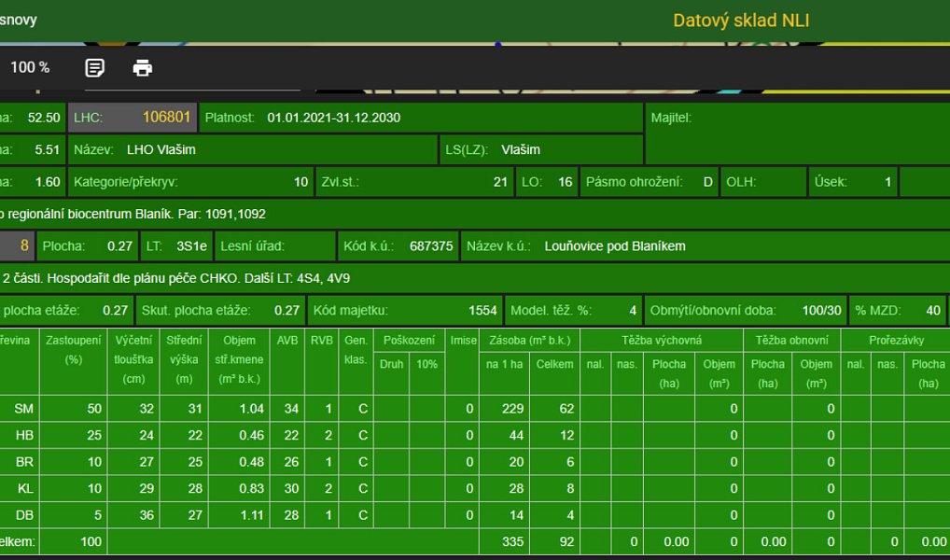Select the Kategorie/překryv field
Image resolution: width=950 pixels, height=560 pixels.
191,182
